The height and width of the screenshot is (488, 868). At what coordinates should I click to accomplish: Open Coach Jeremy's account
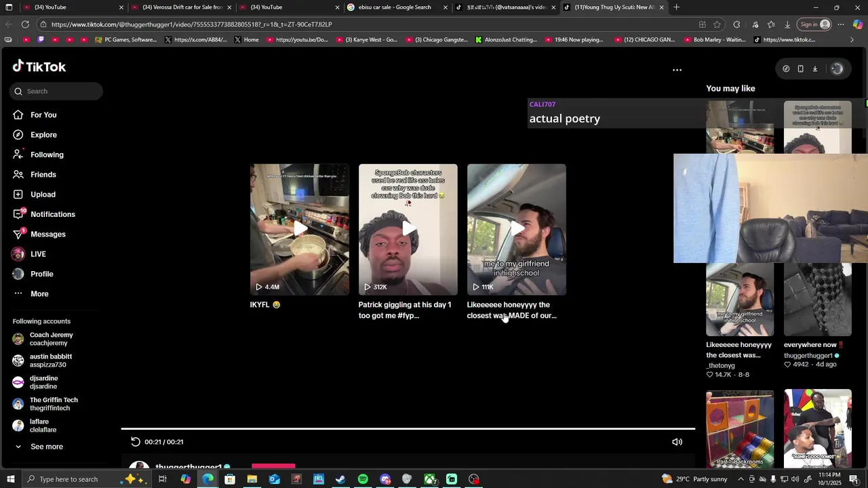(51, 339)
